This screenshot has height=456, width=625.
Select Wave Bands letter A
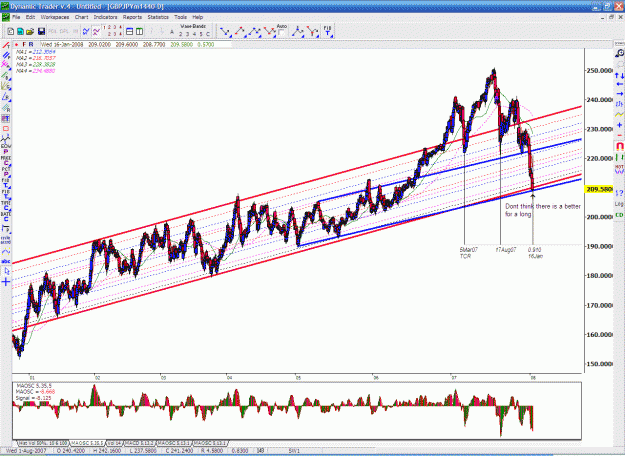point(172,32)
